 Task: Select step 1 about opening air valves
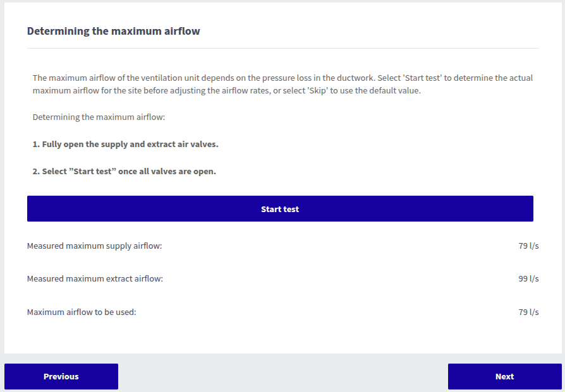tap(125, 145)
